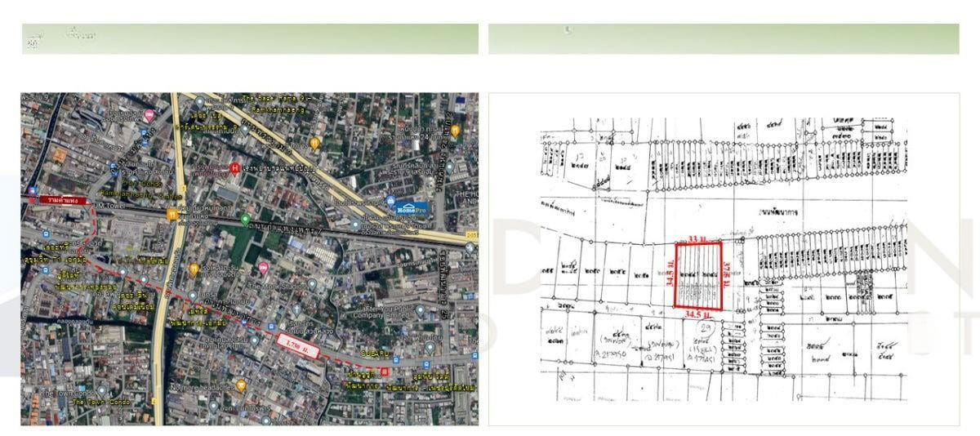Click the orange pin near No more headaches
Image resolution: width=980 pixels, height=436 pixels.
240,385
